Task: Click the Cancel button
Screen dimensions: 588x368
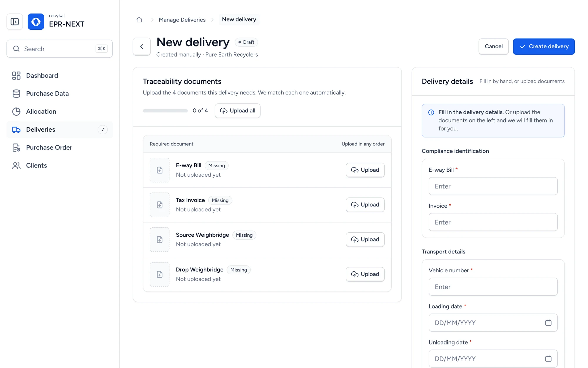Action: [494, 47]
